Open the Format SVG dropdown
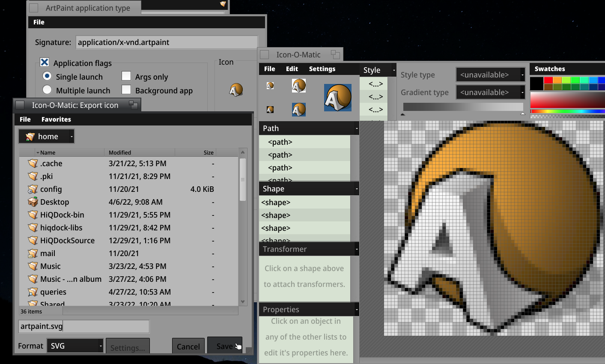605x364 pixels. click(x=75, y=346)
